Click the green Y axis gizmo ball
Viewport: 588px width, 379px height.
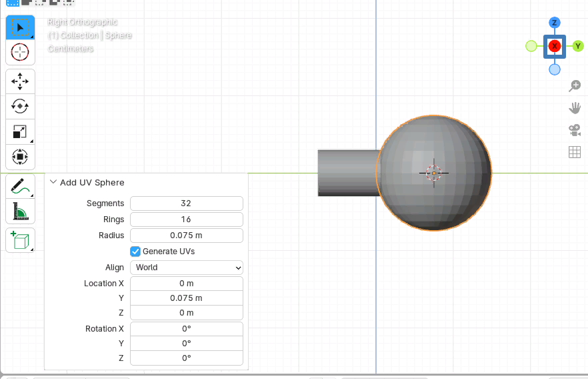(x=578, y=46)
